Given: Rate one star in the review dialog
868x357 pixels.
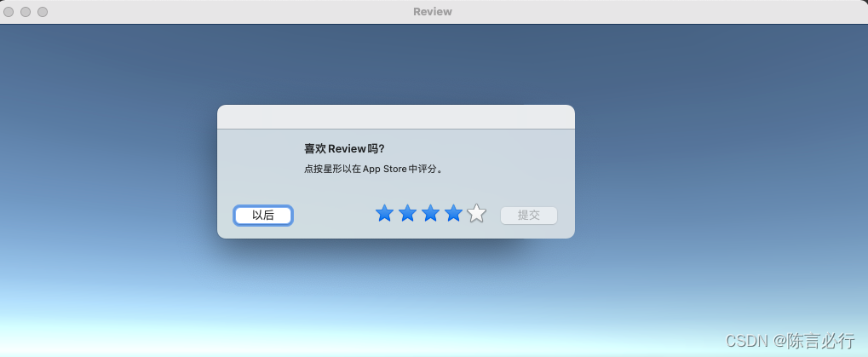Looking at the screenshot, I should click(x=384, y=213).
